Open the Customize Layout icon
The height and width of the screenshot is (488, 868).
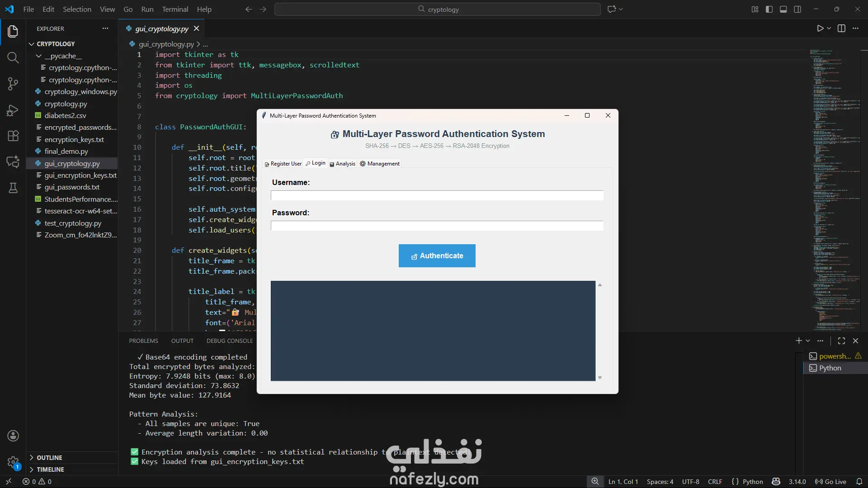click(755, 9)
